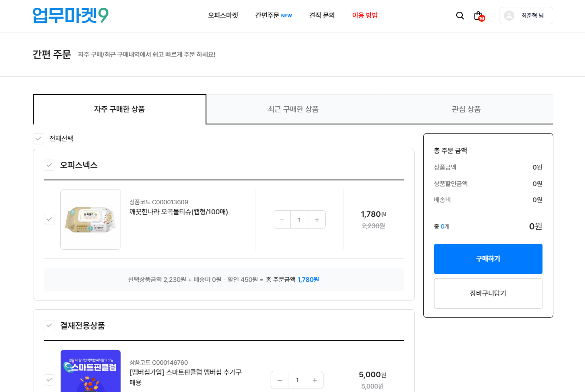This screenshot has height=392, width=585.
Task: Toggle the 전체선택 checkbox
Action: point(39,139)
